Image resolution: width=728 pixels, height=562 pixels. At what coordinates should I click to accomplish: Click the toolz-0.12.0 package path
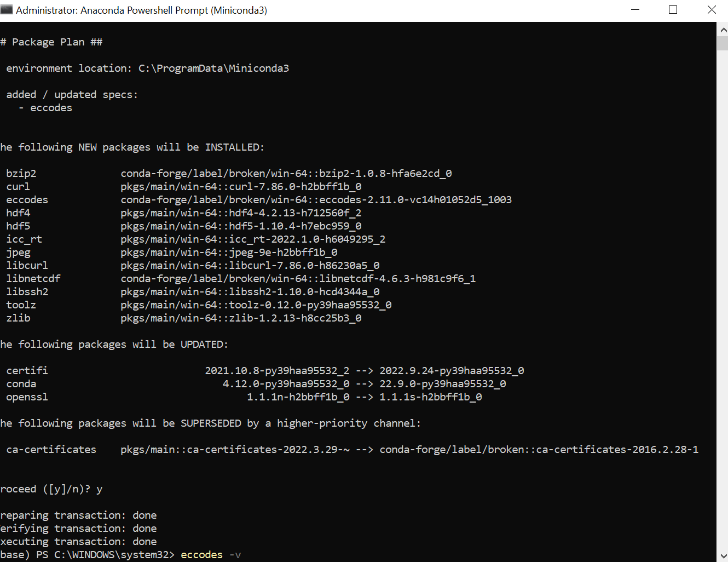click(256, 305)
